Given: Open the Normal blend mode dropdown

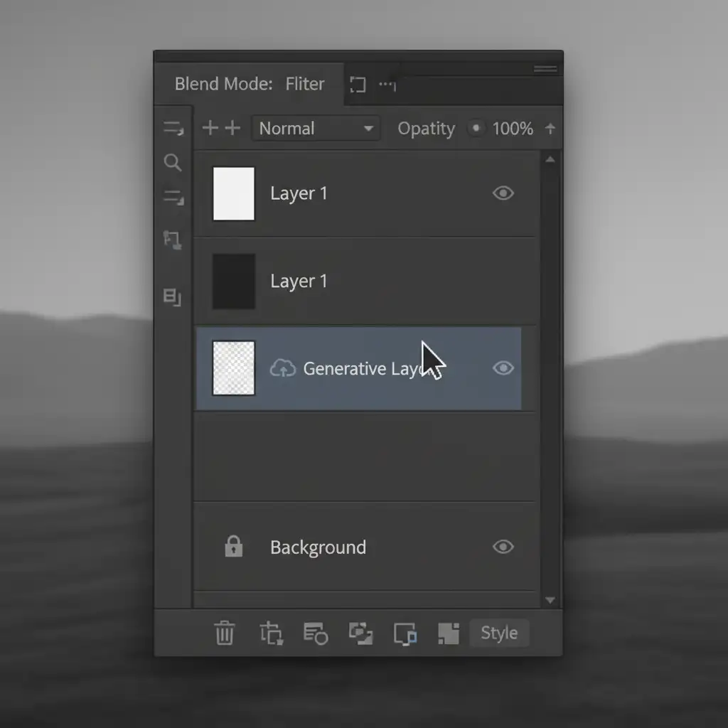Looking at the screenshot, I should pos(316,129).
